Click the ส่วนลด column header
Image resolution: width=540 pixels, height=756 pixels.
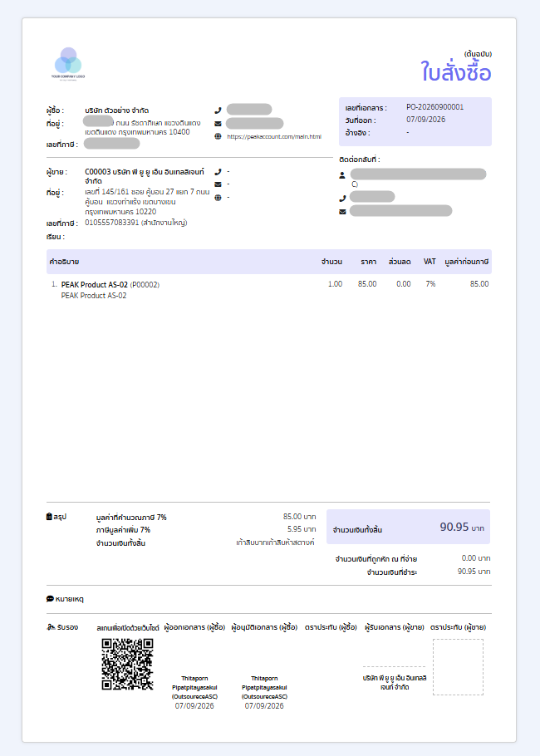pos(400,262)
